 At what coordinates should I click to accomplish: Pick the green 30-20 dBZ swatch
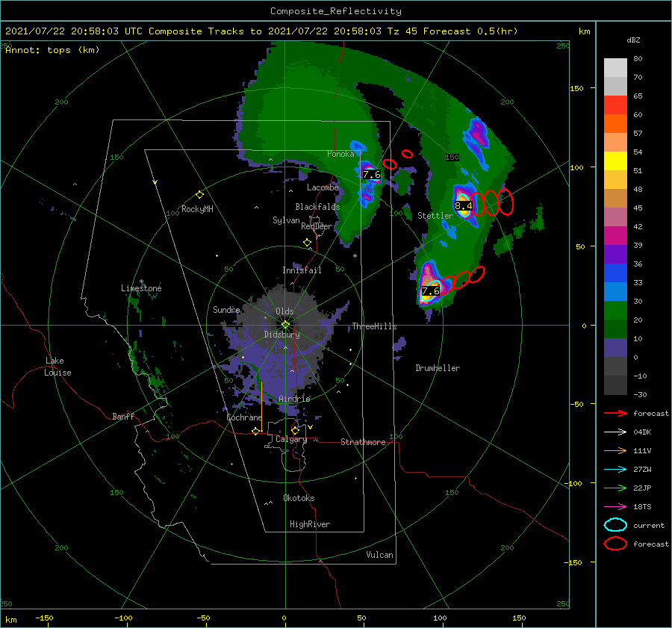615,311
